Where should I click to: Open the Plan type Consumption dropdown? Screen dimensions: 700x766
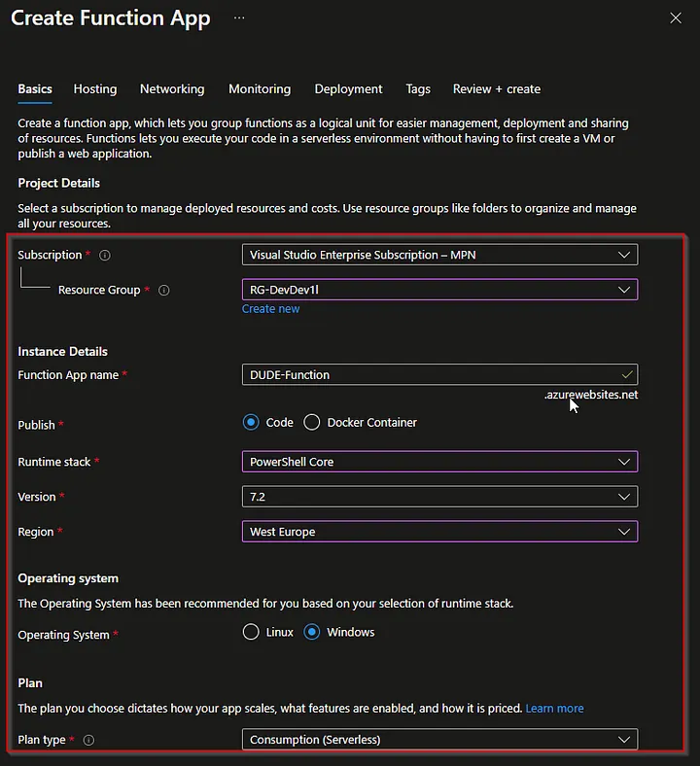(x=439, y=740)
